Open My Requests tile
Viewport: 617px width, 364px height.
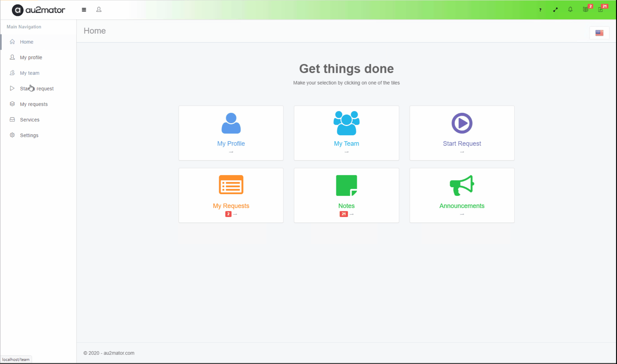pos(231,195)
